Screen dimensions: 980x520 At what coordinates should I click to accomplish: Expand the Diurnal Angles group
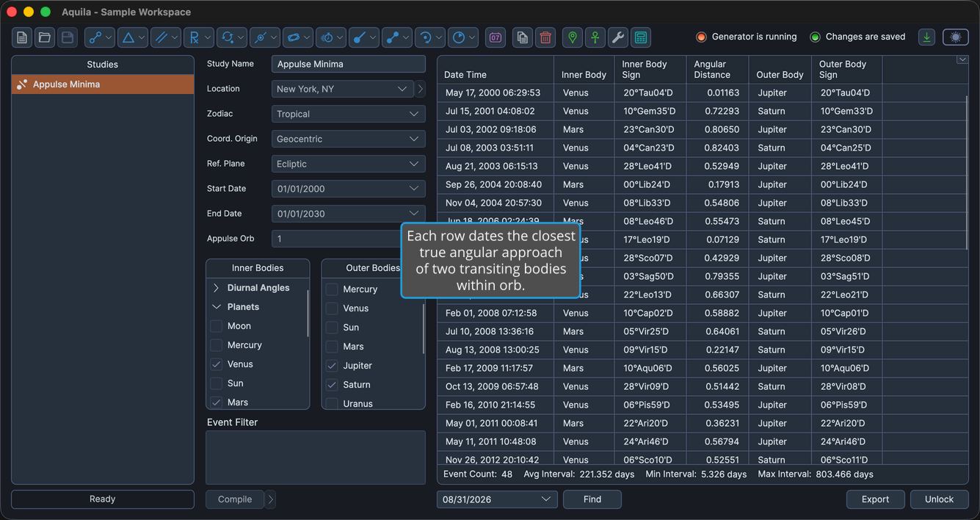click(x=217, y=288)
